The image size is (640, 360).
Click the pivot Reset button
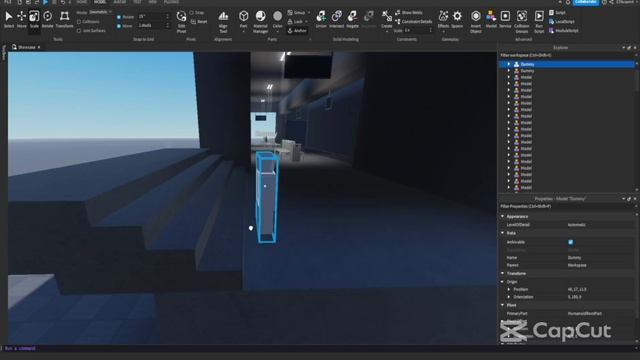click(199, 22)
